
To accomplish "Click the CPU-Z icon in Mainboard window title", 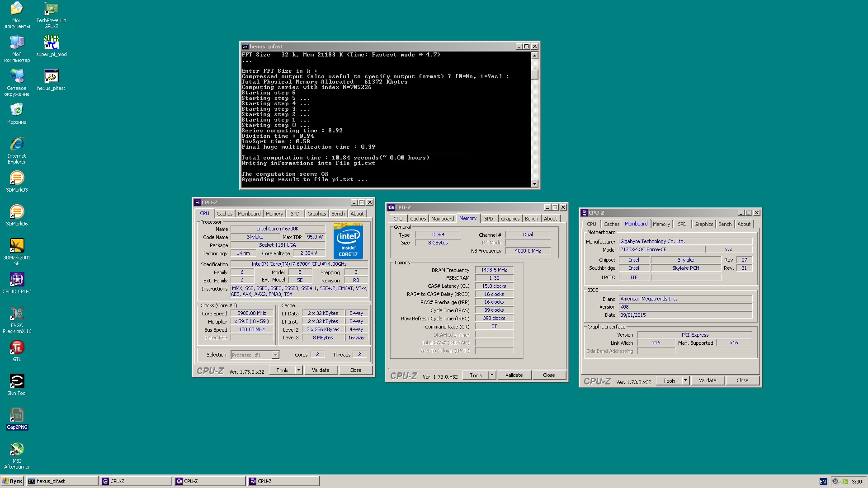I will tap(585, 213).
